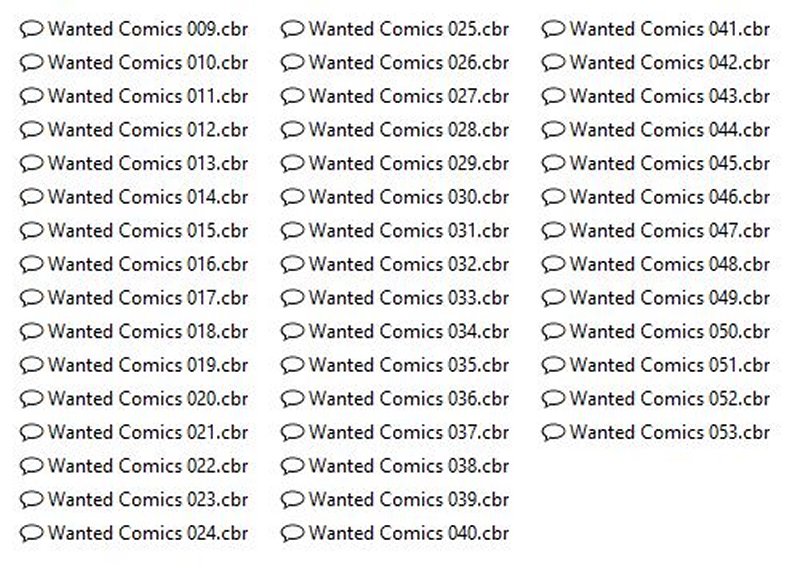Image resolution: width=794 pixels, height=573 pixels.
Task: Click the icon next to Wanted Comics 024.cbr
Action: coord(31,533)
